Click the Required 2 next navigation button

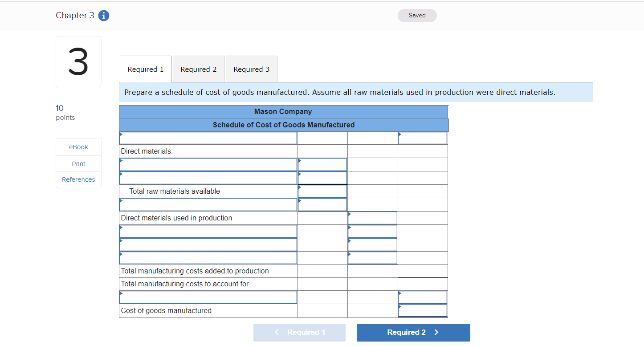point(413,332)
